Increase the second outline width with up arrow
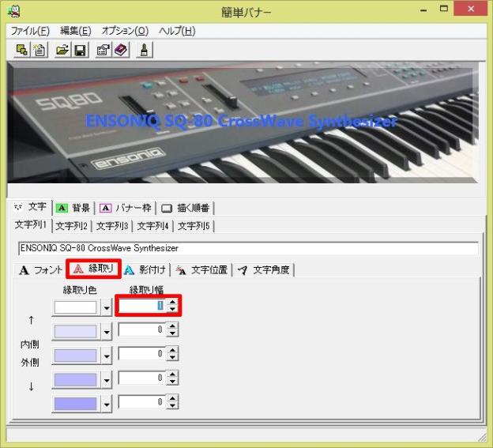 pyautogui.click(x=172, y=326)
